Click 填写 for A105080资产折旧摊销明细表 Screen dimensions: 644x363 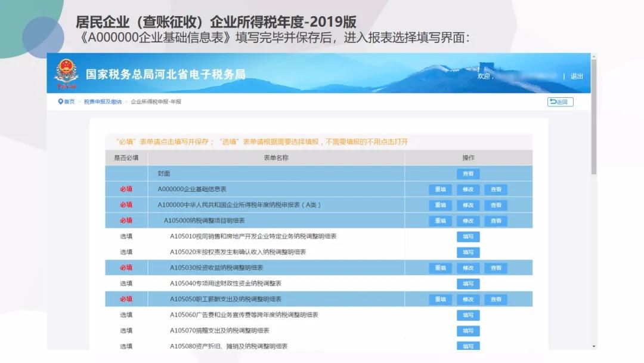tap(467, 346)
